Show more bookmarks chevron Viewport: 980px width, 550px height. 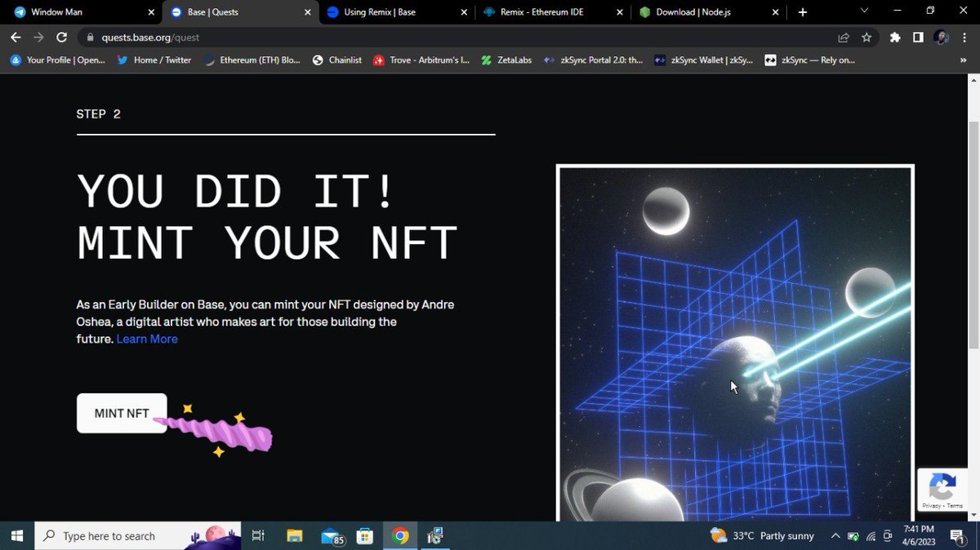point(963,60)
